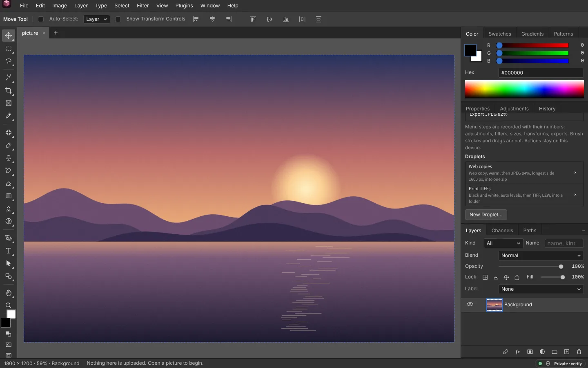Open a new document tab with plus
588x368 pixels.
pos(56,33)
